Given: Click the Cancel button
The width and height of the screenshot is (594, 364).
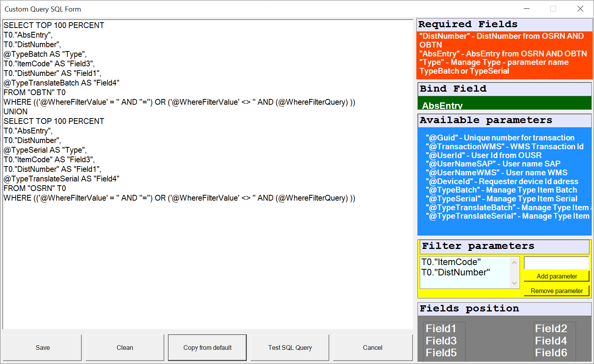Looking at the screenshot, I should coord(372,348).
